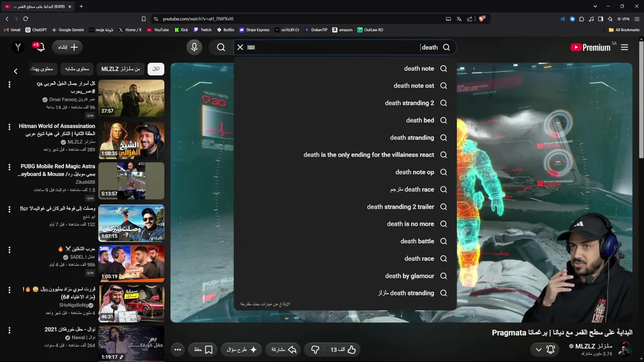
Task: Reload the page with refresh icon
Action: click(26, 19)
